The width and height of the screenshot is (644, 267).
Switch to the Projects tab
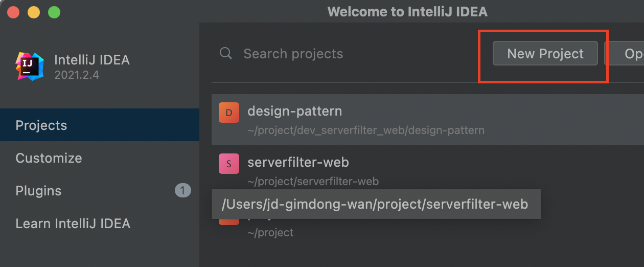pos(41,125)
